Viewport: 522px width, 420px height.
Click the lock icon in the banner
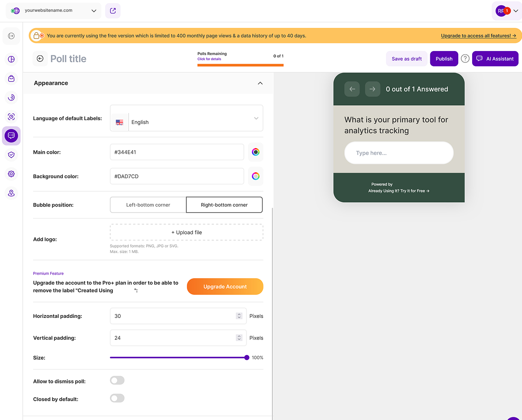(37, 36)
